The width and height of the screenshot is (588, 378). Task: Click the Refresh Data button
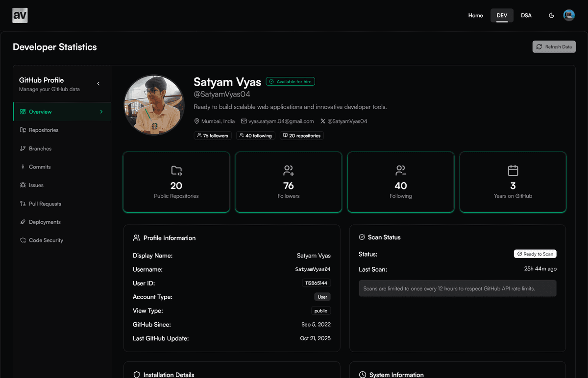(x=554, y=47)
